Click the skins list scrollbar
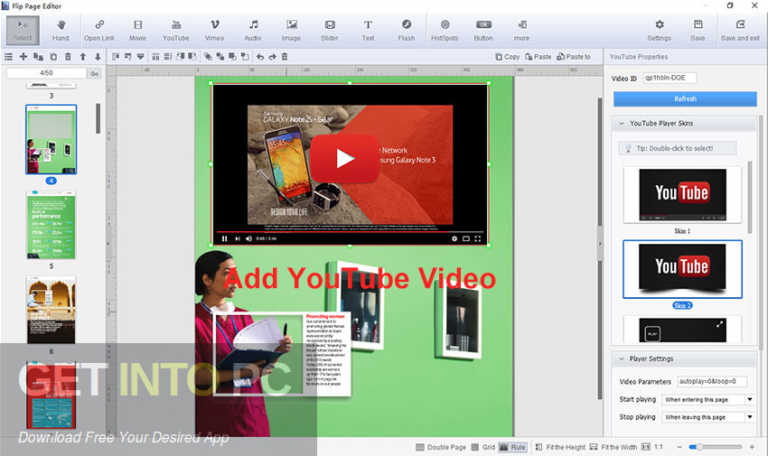The height and width of the screenshot is (456, 768). point(749,197)
